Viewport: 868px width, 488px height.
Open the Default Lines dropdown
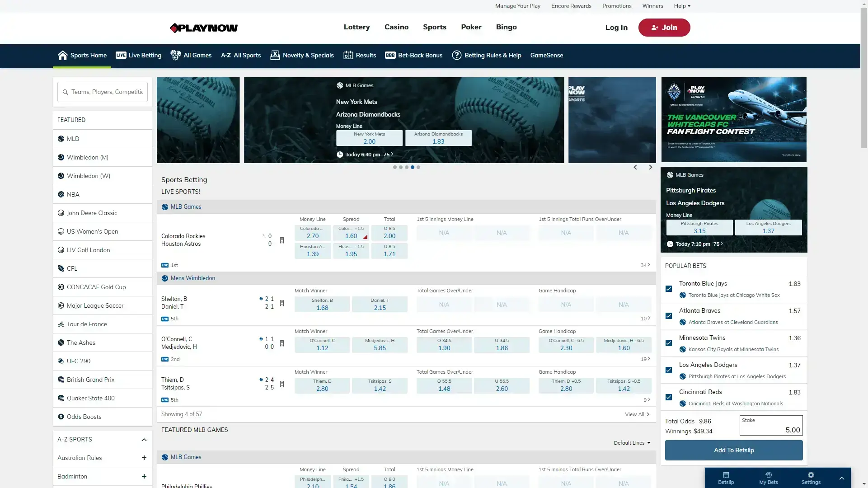click(632, 443)
